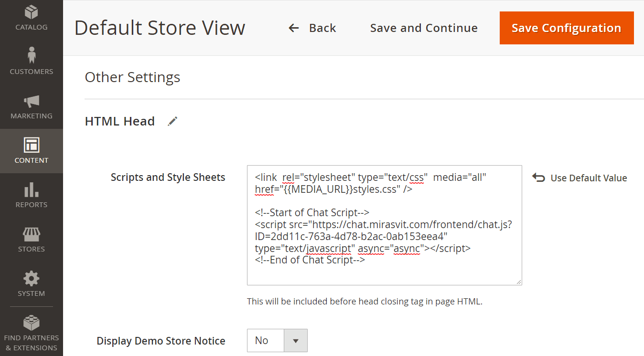Viewport: 644px width, 356px height.
Task: Go to Stores storefront icon
Action: point(32,234)
